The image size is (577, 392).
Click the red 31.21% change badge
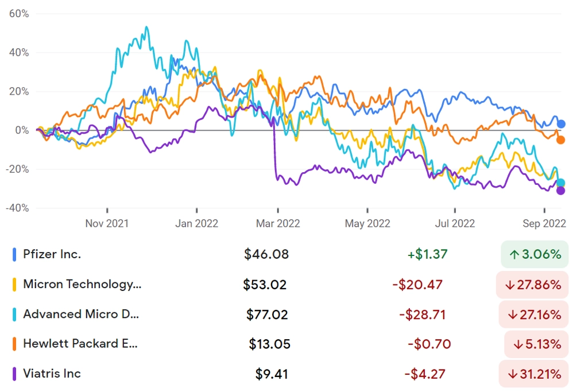click(533, 374)
